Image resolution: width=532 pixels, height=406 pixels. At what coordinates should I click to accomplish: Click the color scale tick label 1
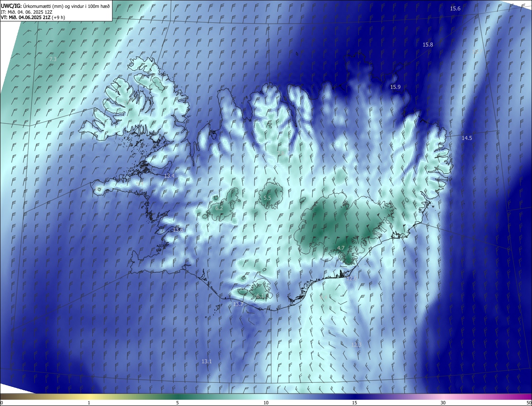(x=89, y=403)
